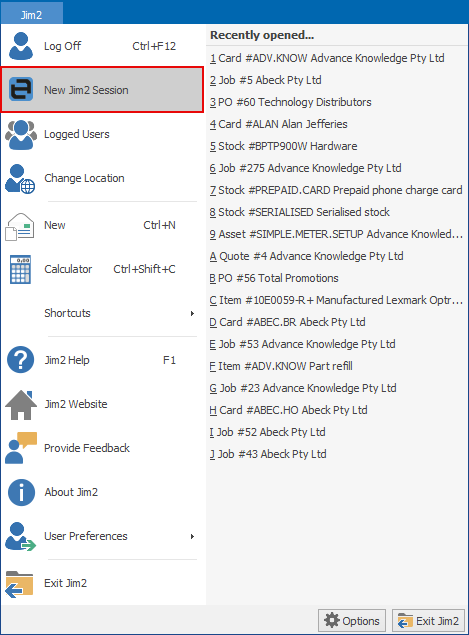The image size is (469, 635).
Task: Open Item #ADV.KNOW Part refill
Action: (281, 366)
